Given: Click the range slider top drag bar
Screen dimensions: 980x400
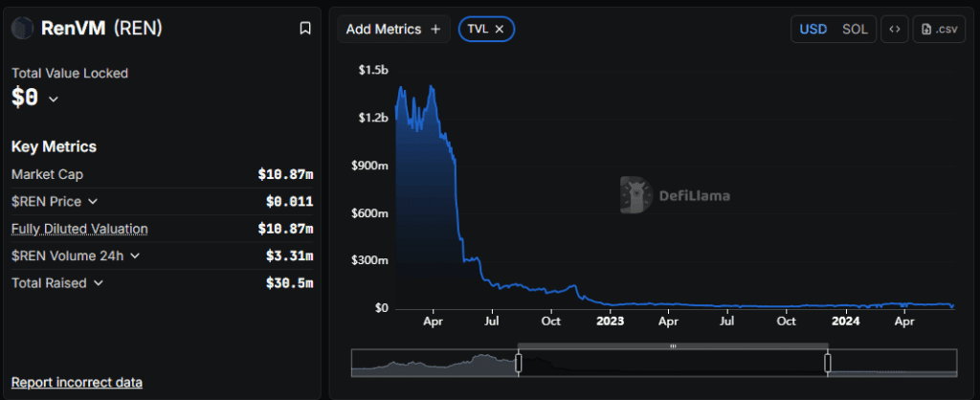Looking at the screenshot, I should 673,345.
